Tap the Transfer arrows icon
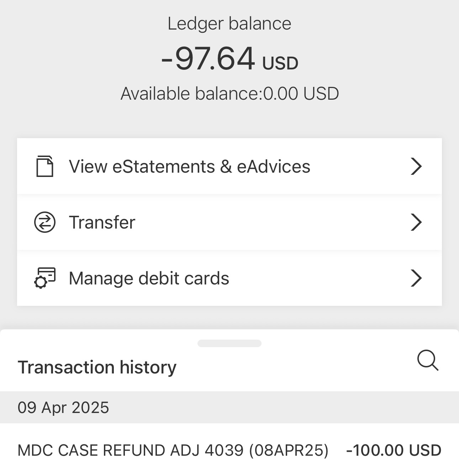This screenshot has height=476, width=459. (x=45, y=222)
